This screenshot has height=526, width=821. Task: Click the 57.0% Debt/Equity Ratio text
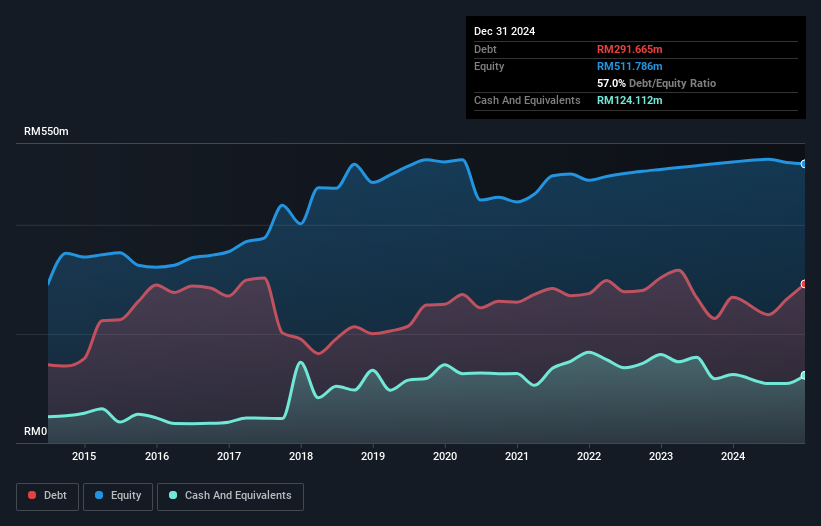(x=657, y=83)
